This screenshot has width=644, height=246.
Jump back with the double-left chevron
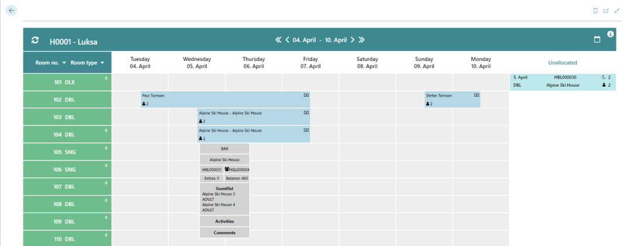[278, 40]
